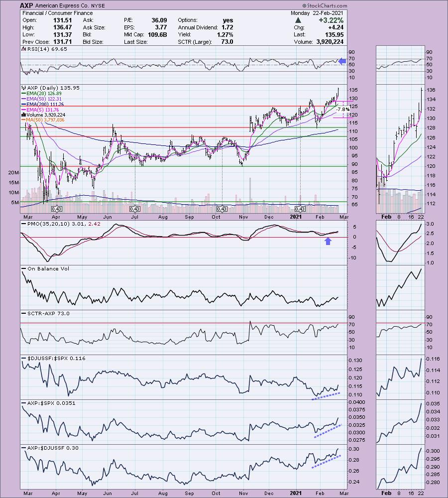Click the green up-triangle change indicator
The width and height of the screenshot is (448, 498).
(298, 20)
